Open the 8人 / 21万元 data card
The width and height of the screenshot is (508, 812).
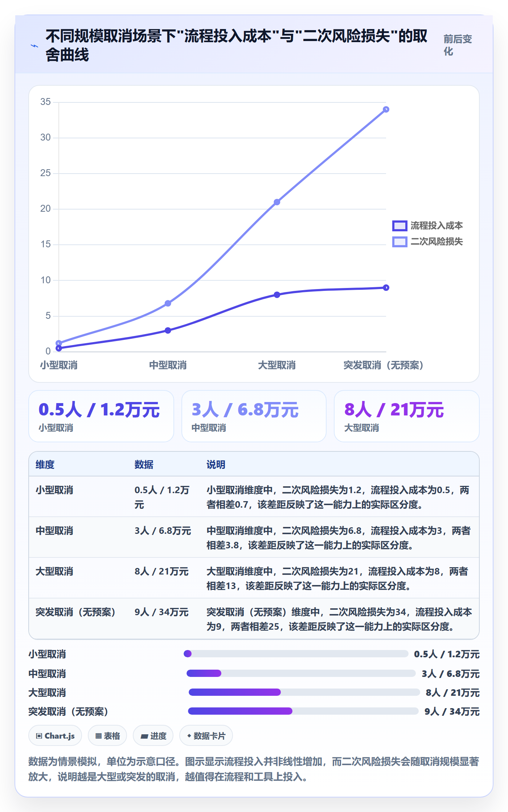click(x=407, y=416)
